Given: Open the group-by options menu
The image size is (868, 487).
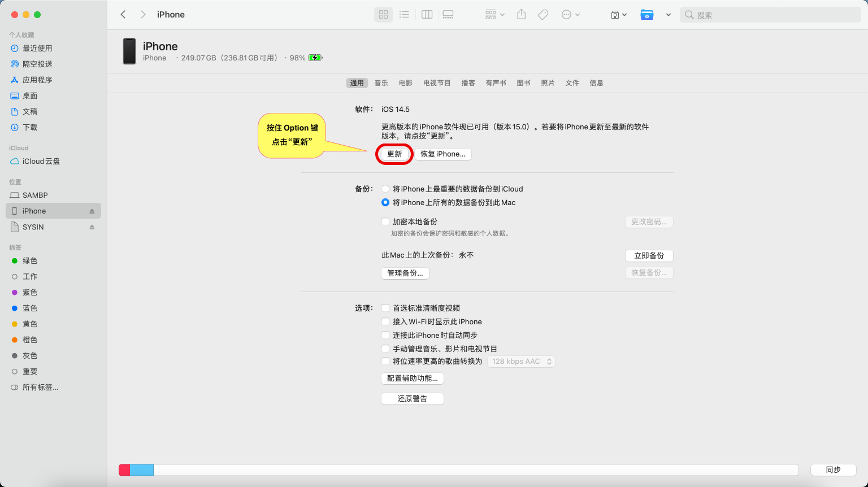Looking at the screenshot, I should tap(495, 15).
